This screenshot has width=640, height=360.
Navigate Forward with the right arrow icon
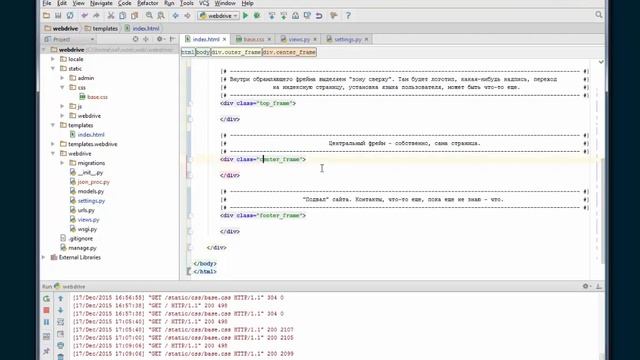pos(187,16)
